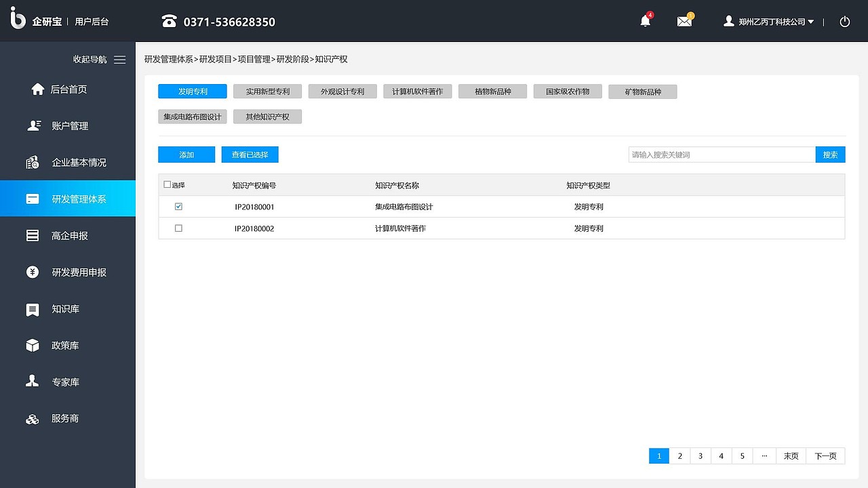Click the 专家库 person icon

33,382
